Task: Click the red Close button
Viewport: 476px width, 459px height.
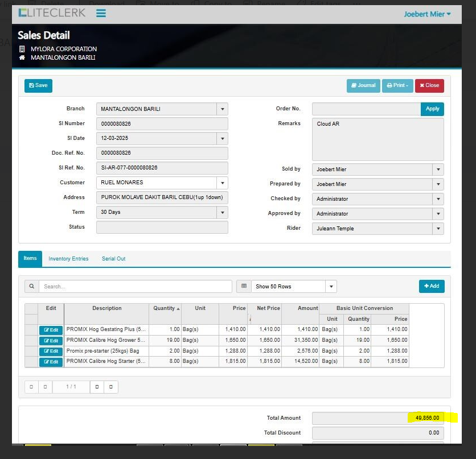Action: point(429,85)
